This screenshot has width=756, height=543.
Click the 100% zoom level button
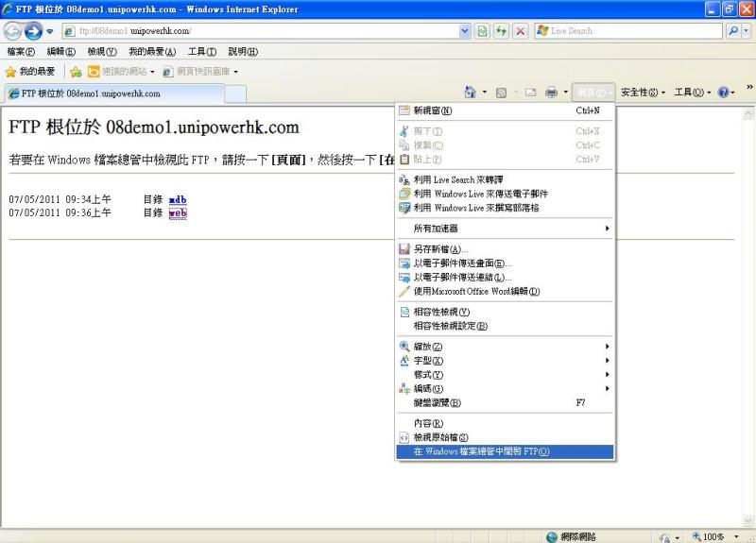click(x=708, y=536)
